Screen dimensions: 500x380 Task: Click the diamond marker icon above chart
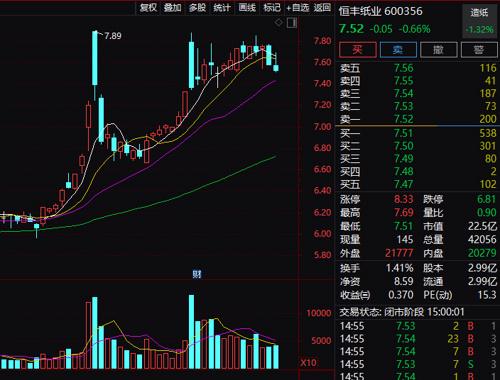click(279, 23)
